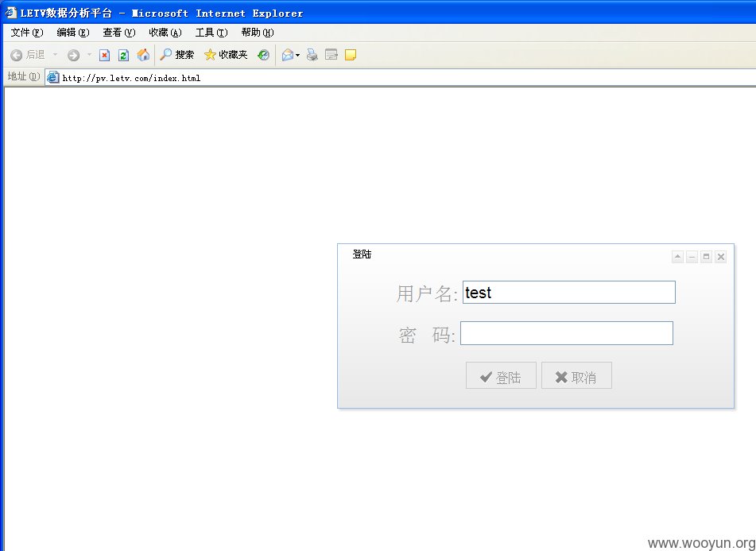Focus the 密码 password field
Image resolution: width=756 pixels, height=551 pixels.
[567, 333]
